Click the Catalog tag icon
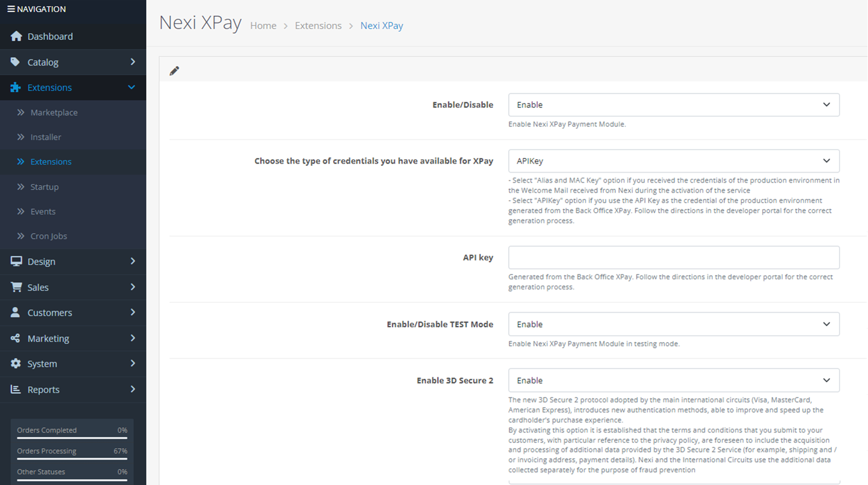 [x=15, y=62]
